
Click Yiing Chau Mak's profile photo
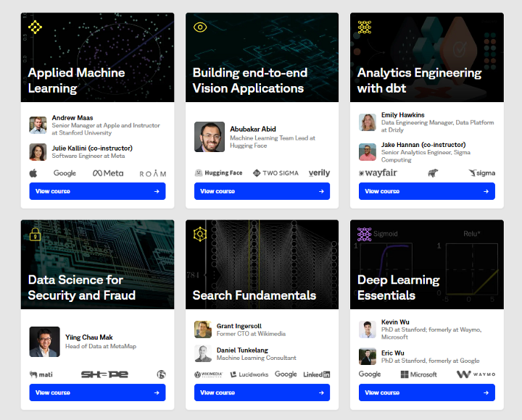(x=45, y=342)
